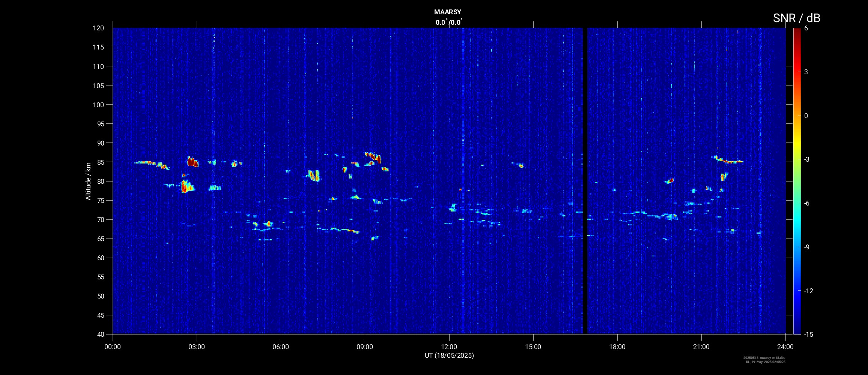
Task: Click the 120 altitude tick label
Action: coord(98,28)
